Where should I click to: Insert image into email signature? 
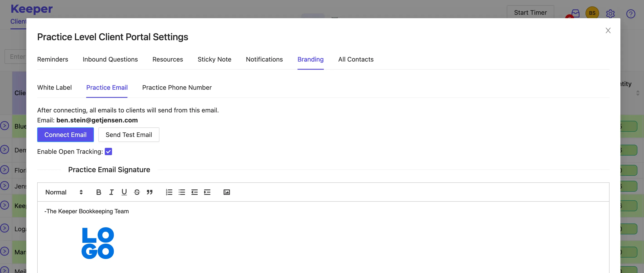[227, 192]
